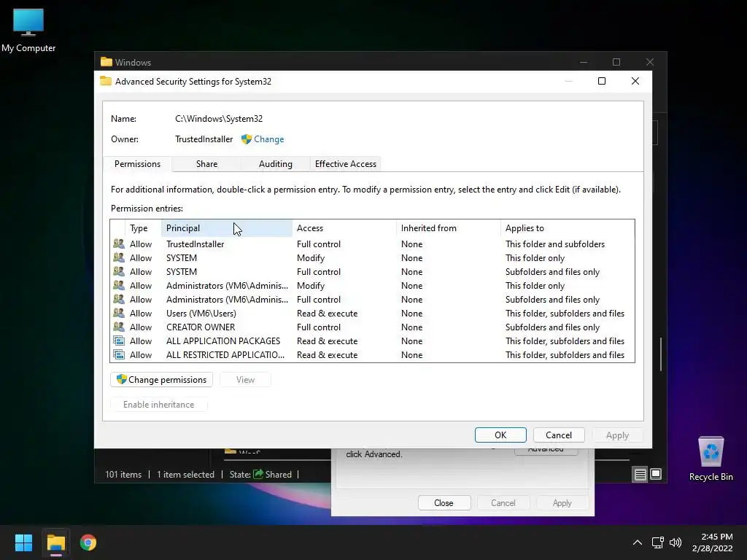The height and width of the screenshot is (560, 747).
Task: Click icon of Users (VM6\Users) entry
Action: (119, 313)
